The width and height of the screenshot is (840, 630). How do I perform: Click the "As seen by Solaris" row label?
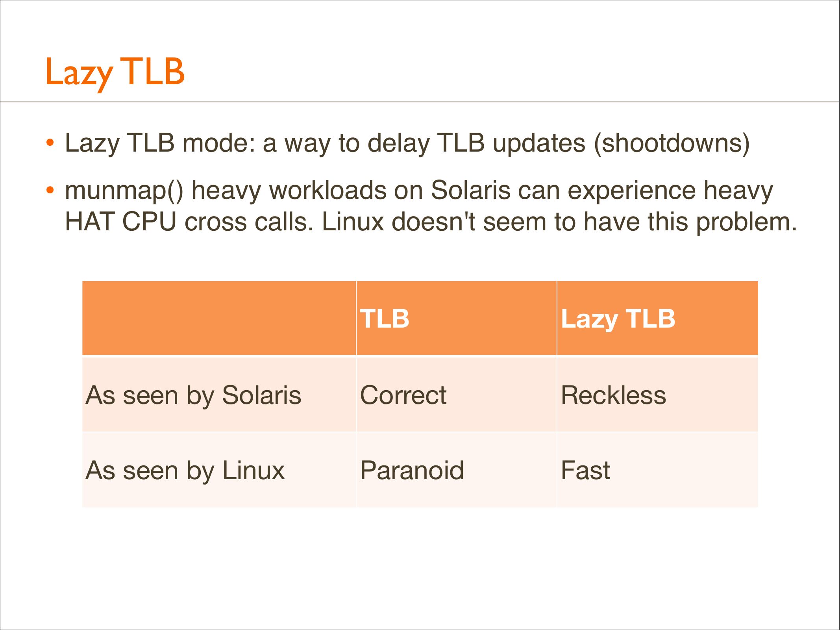(x=193, y=395)
